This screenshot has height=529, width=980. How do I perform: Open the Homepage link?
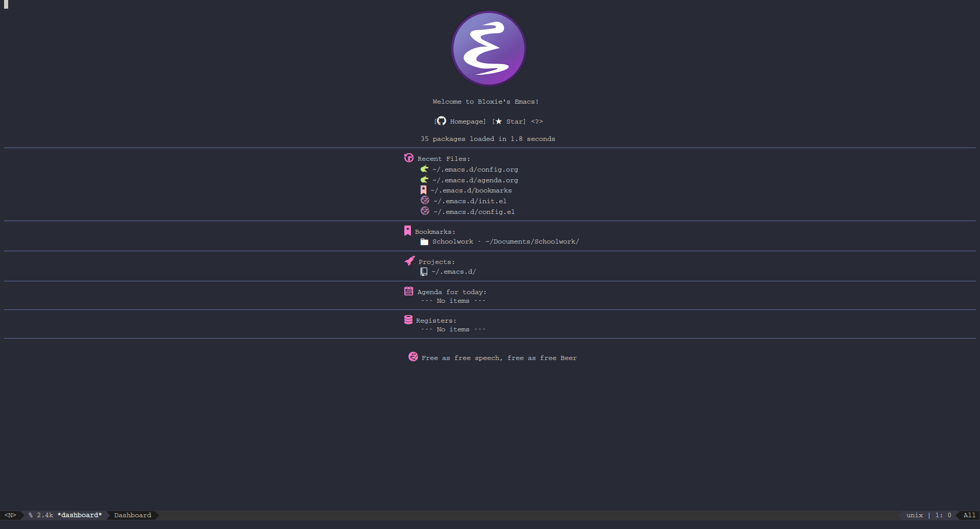(467, 121)
